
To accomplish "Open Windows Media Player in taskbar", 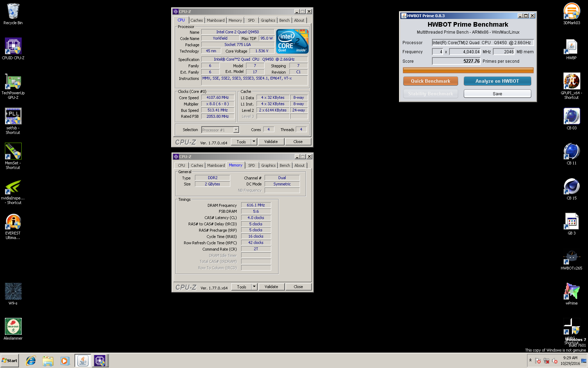I will point(65,361).
